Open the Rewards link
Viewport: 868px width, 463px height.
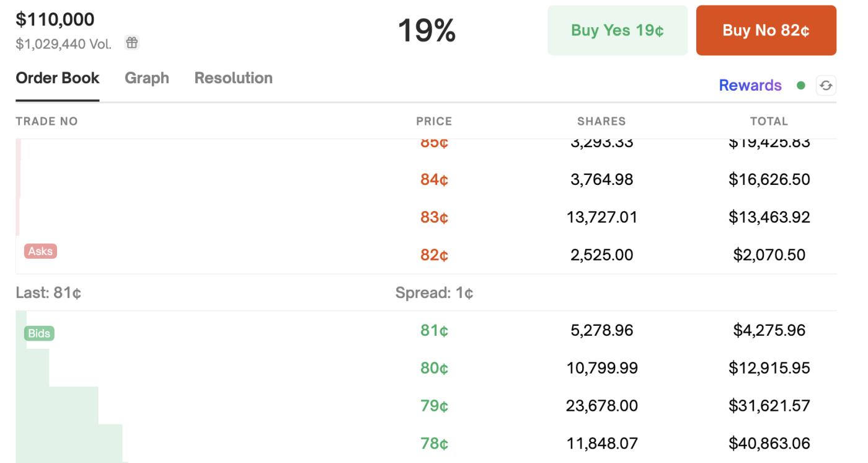(750, 86)
